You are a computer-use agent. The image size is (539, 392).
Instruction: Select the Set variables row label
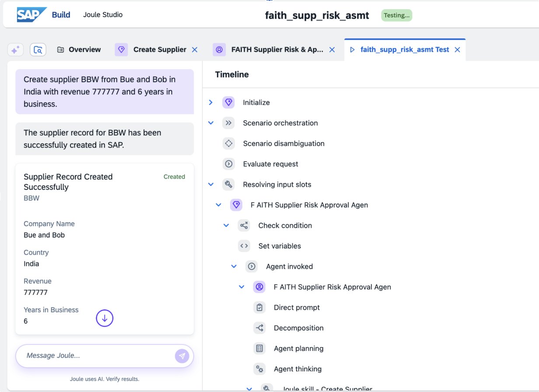click(x=280, y=246)
